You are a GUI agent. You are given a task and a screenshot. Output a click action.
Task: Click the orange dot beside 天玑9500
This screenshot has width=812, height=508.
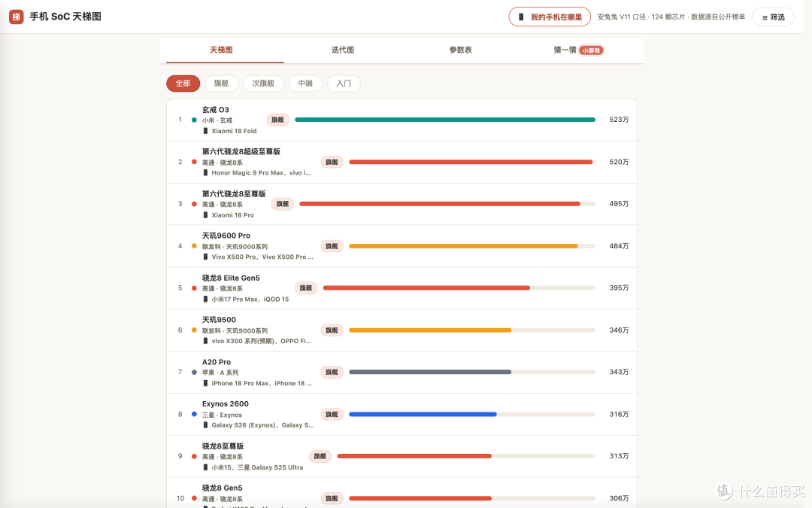point(194,330)
